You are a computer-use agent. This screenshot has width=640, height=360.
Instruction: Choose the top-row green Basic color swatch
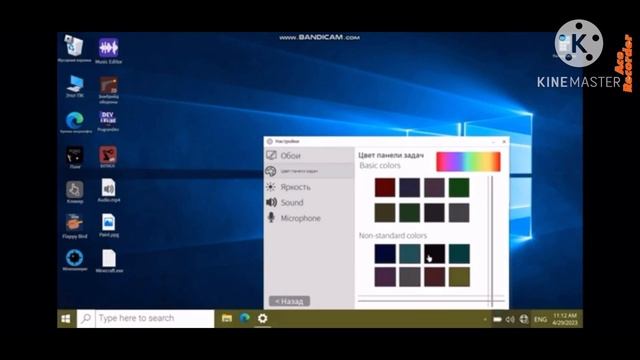coord(459,187)
